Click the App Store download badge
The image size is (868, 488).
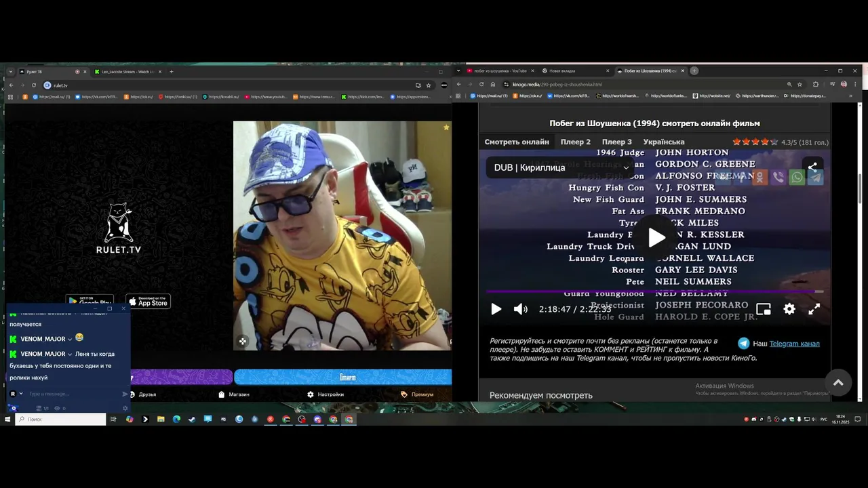(x=148, y=302)
